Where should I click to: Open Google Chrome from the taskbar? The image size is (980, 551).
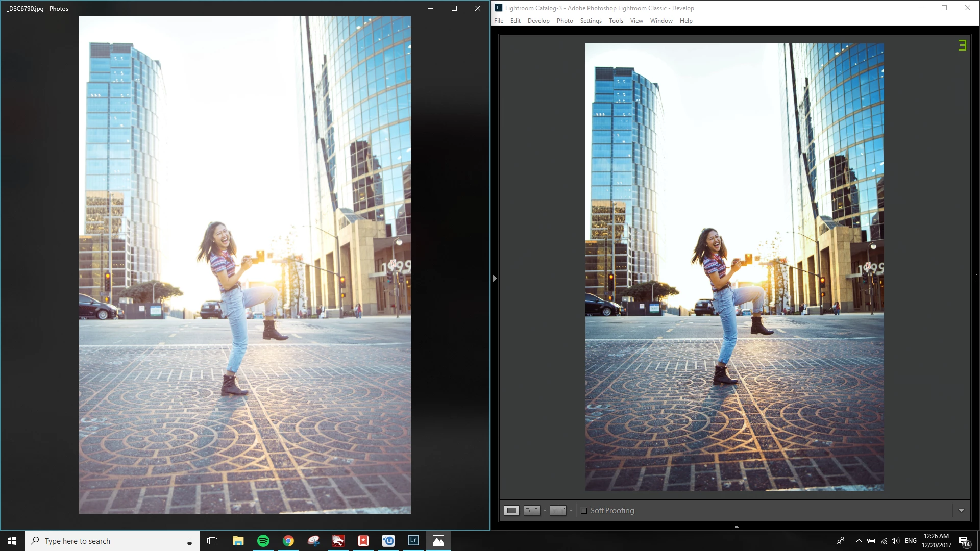[288, 541]
